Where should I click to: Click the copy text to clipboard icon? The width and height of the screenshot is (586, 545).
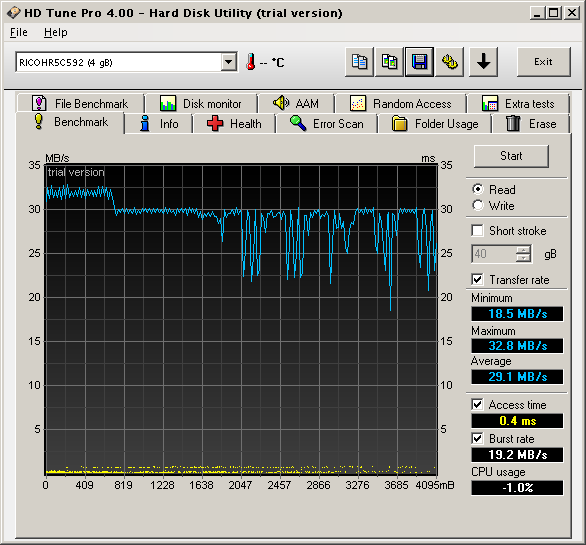(x=359, y=62)
